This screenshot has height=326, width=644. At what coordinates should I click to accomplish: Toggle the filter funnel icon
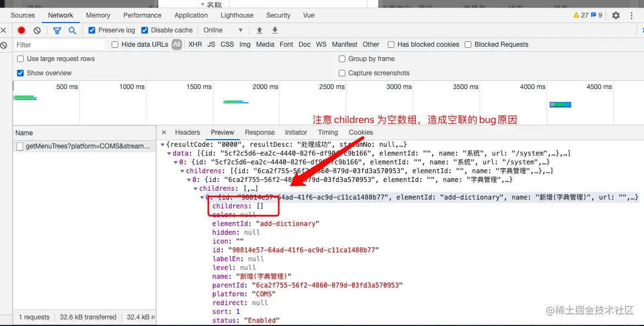pyautogui.click(x=57, y=30)
